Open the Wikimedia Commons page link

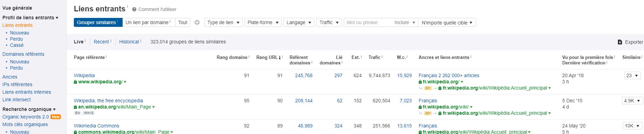click(x=97, y=126)
